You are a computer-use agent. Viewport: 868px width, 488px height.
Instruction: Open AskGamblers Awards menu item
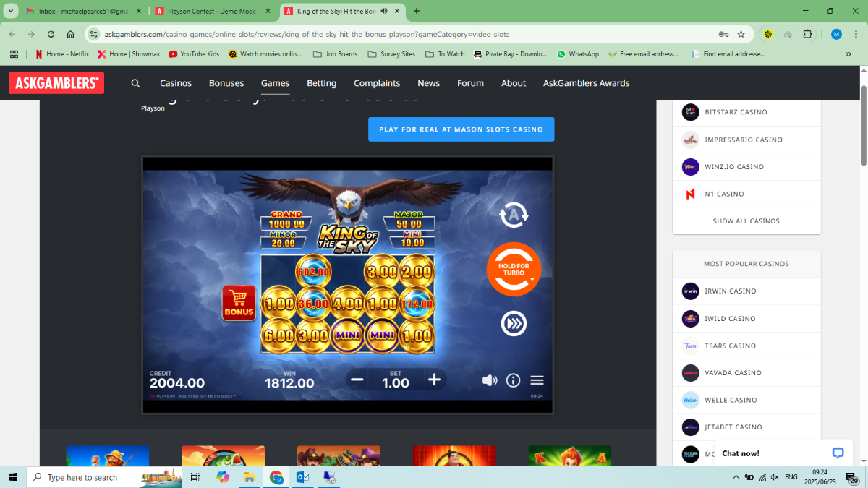tap(587, 83)
